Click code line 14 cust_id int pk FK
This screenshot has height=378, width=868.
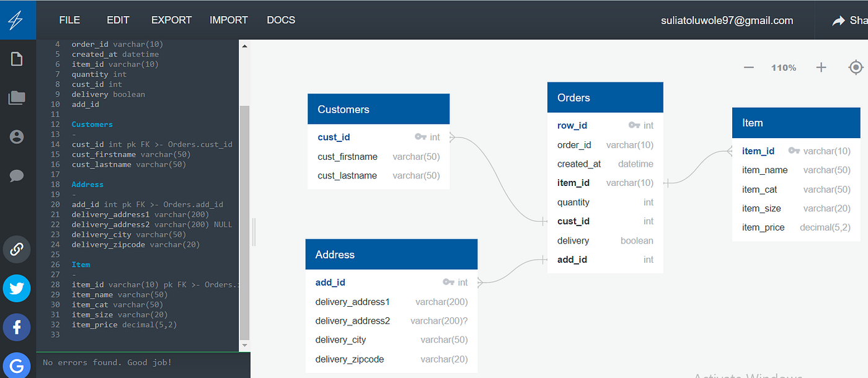pos(152,144)
